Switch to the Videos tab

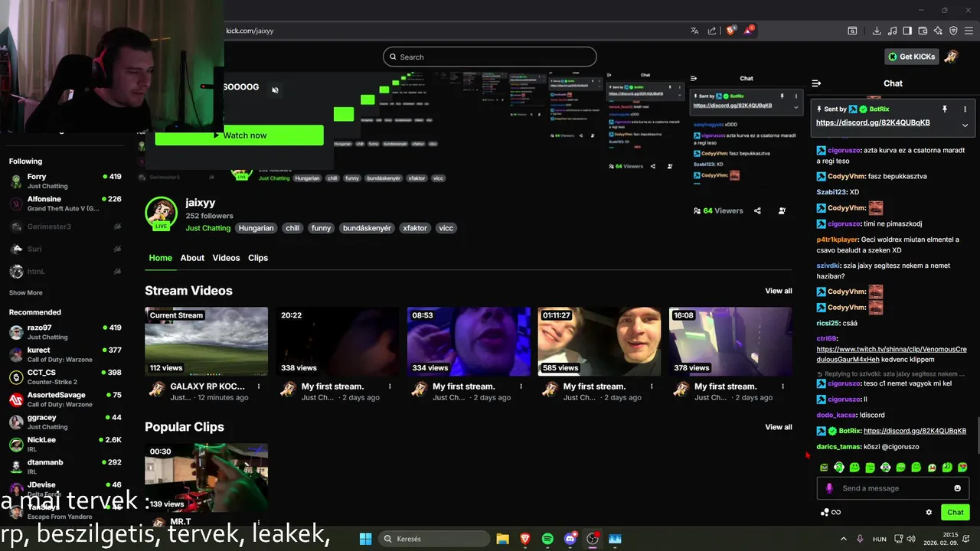coord(226,258)
